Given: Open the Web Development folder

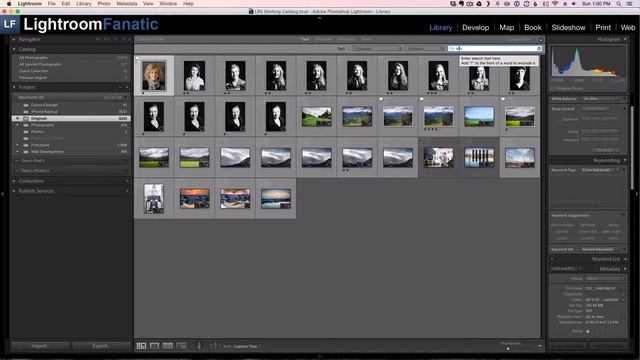Looking at the screenshot, I should pos(47,151).
